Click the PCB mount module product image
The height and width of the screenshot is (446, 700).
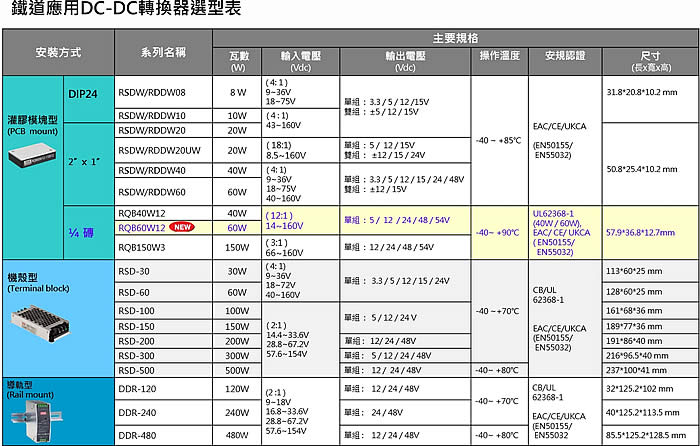(x=31, y=153)
